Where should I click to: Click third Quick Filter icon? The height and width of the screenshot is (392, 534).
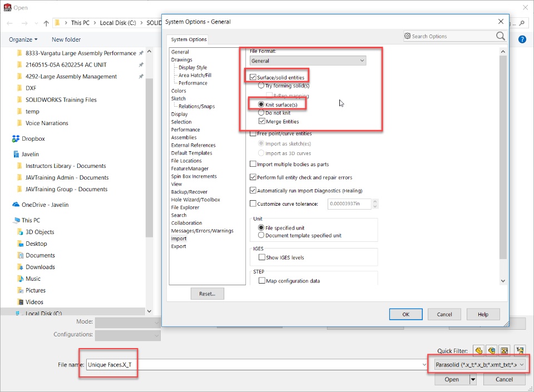coord(505,350)
